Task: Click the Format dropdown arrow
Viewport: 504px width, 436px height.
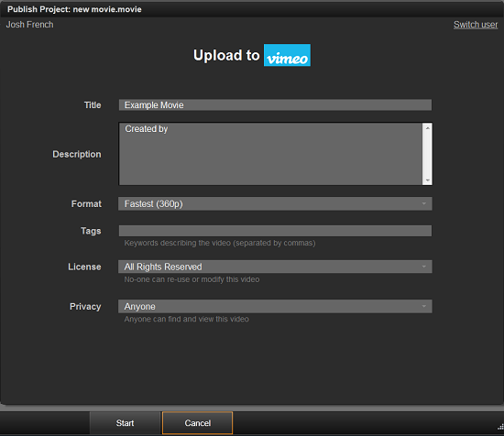Action: (x=424, y=203)
